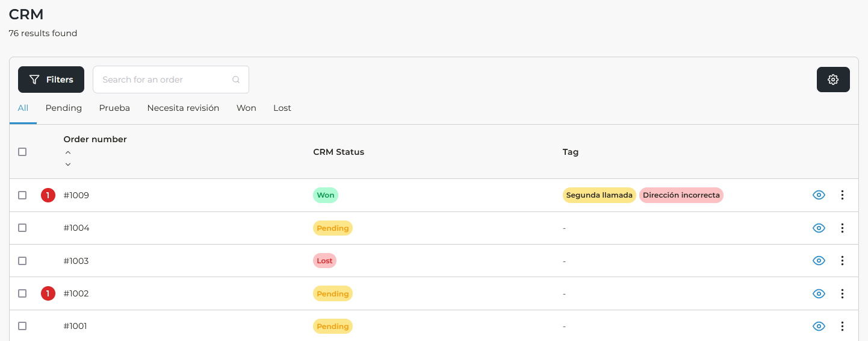Click red notification badge on order #1009

(48, 195)
